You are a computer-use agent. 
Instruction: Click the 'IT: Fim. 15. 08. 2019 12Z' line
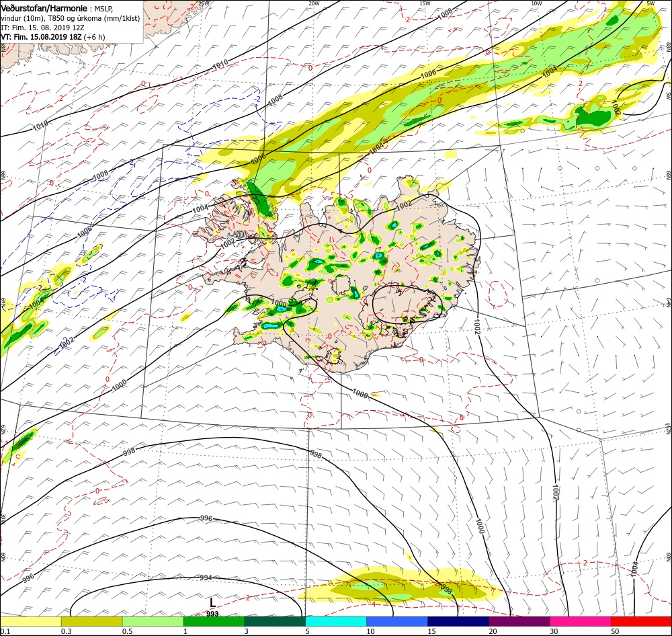42,28
